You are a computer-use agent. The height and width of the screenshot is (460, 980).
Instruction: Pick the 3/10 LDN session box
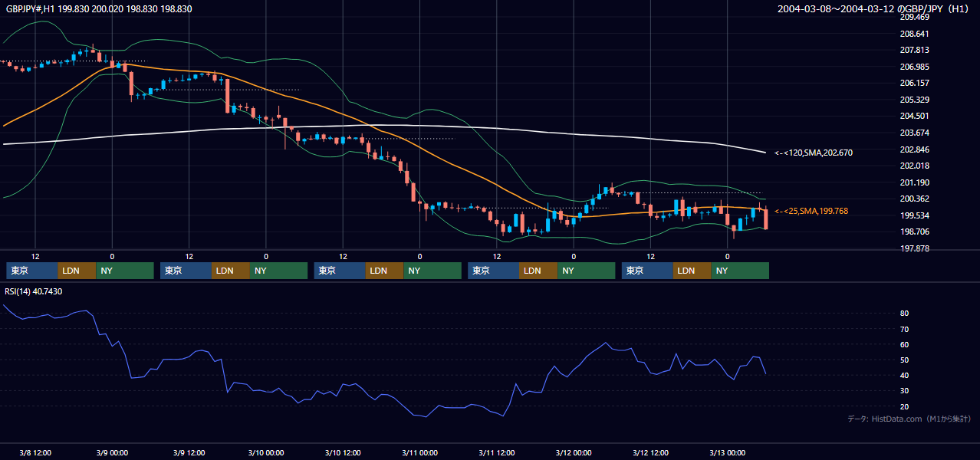[x=385, y=271]
